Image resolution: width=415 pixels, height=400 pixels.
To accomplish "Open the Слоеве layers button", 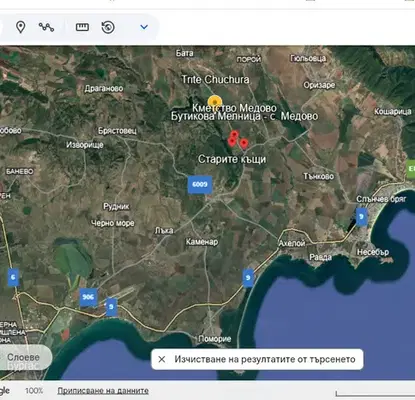I will [x=23, y=358].
